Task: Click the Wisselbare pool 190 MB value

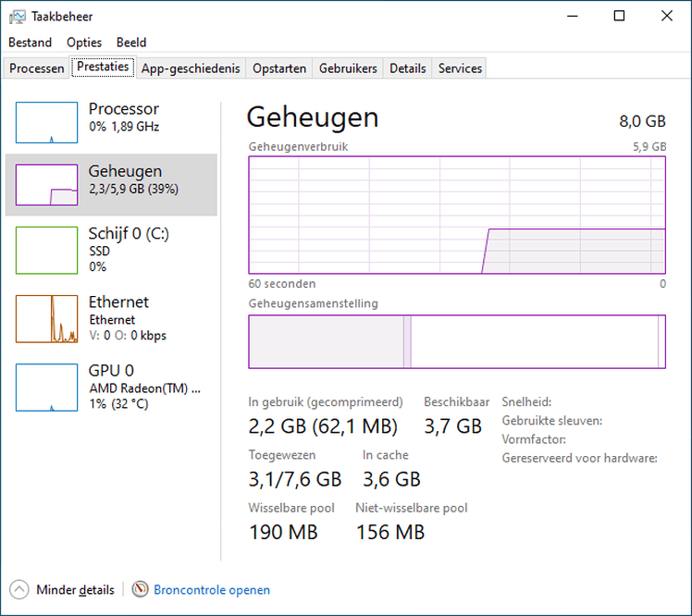Action: [283, 532]
